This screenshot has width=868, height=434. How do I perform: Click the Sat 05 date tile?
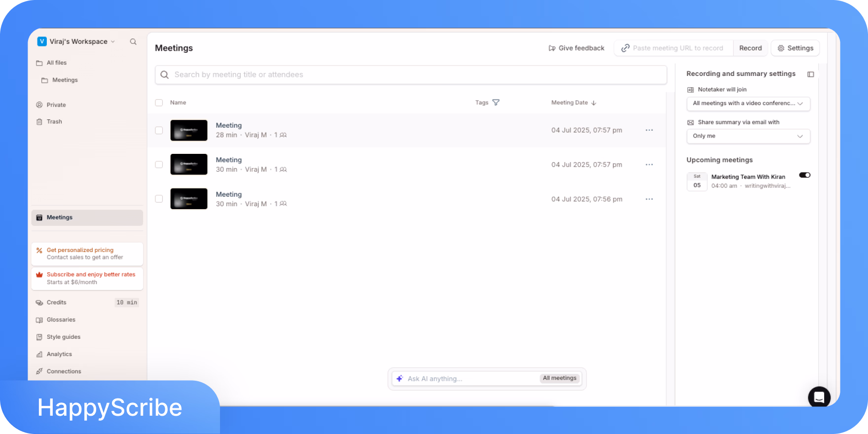[x=697, y=181]
